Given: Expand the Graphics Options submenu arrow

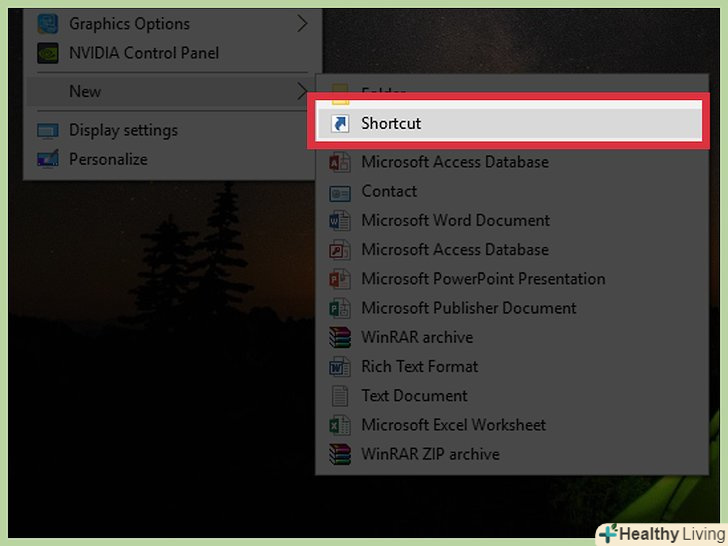Looking at the screenshot, I should (302, 23).
